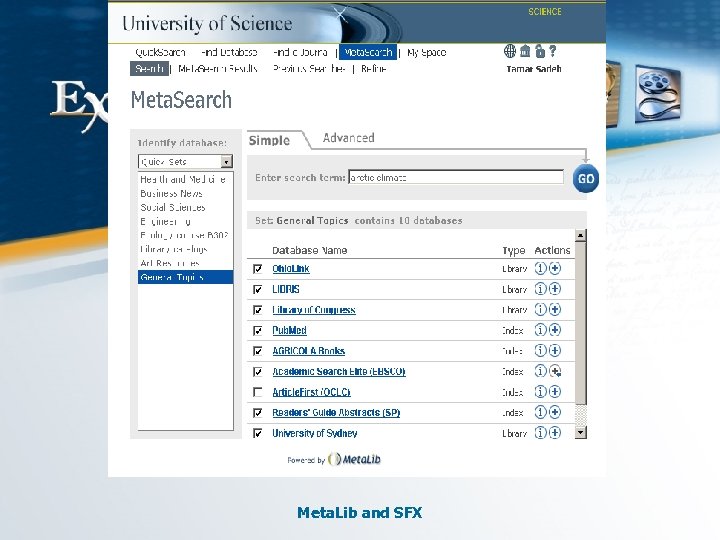Add Academic Search Elite via plus icon
720x540 pixels.
[x=555, y=371]
